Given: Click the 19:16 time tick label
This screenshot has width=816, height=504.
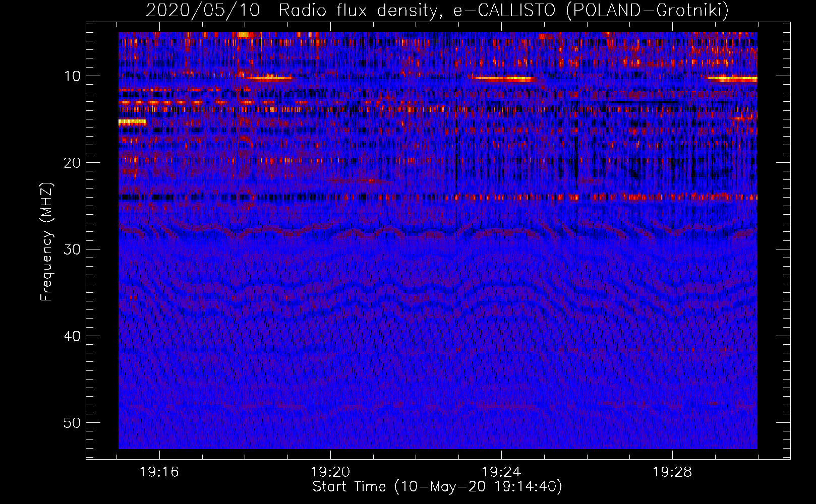Looking at the screenshot, I should pyautogui.click(x=159, y=472).
